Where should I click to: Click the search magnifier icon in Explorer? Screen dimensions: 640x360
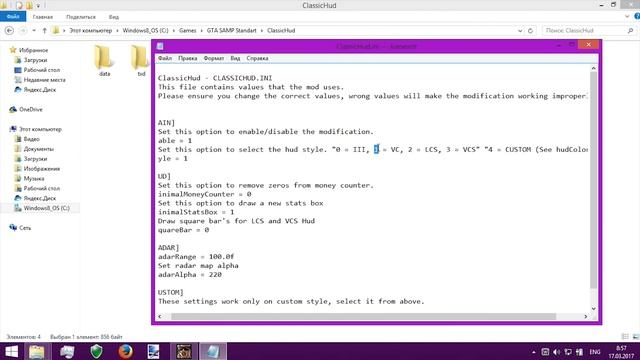[x=630, y=31]
